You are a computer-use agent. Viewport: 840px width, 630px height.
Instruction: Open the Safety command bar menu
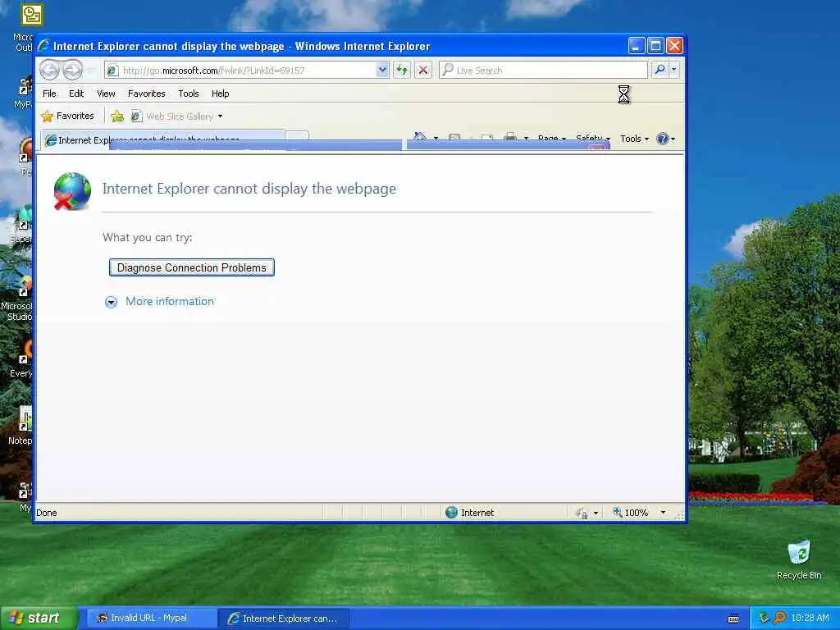pyautogui.click(x=592, y=138)
